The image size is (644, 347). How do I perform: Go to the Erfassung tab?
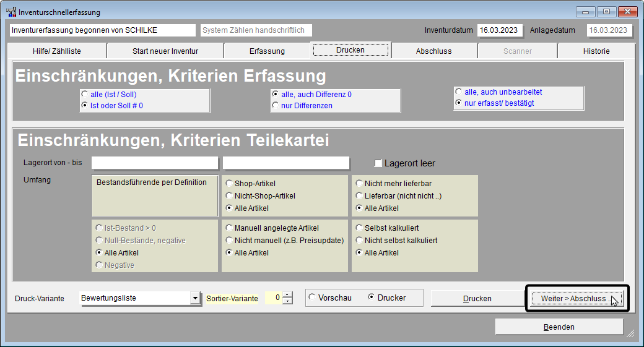point(267,51)
